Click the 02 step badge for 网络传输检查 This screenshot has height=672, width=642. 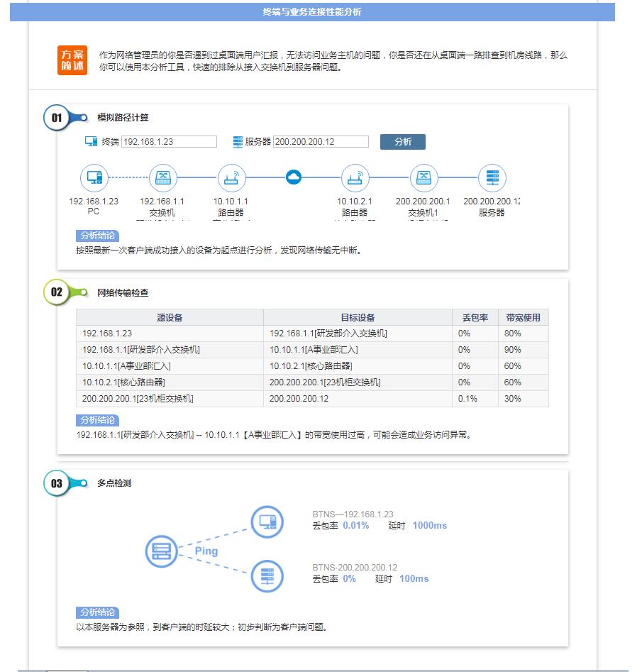point(57,292)
